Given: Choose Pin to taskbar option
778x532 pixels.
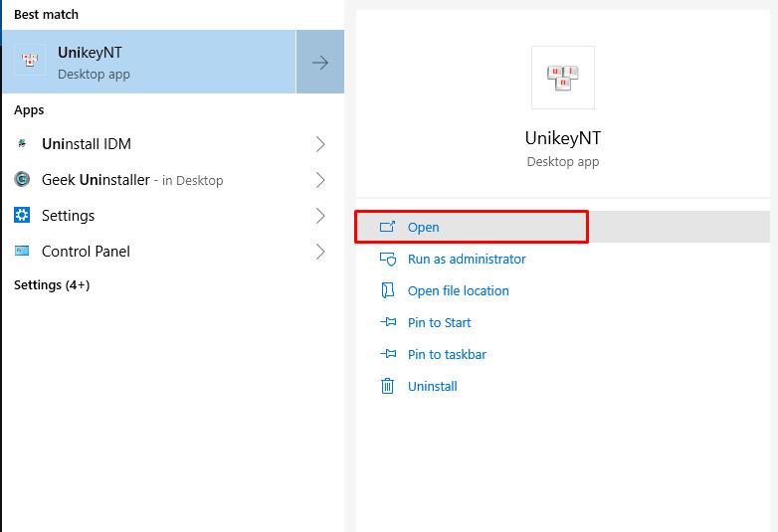Looking at the screenshot, I should coord(447,354).
